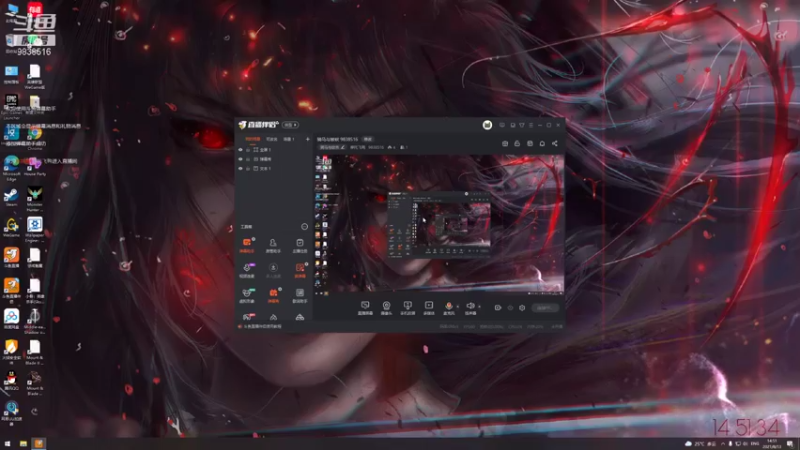Image resolution: width=800 pixels, height=450 pixels.
Task: Toggle visibility eye of the 文本 1 source
Action: click(x=240, y=168)
